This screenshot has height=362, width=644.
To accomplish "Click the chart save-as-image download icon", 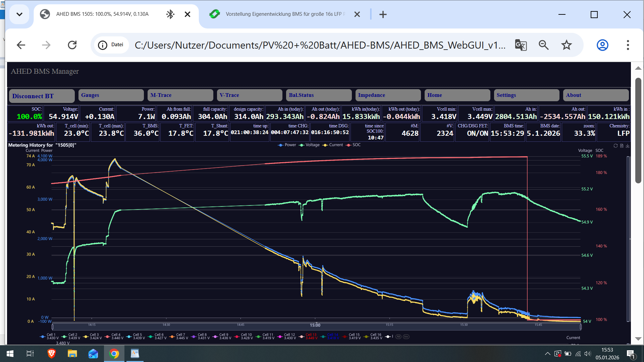I will click(x=628, y=146).
